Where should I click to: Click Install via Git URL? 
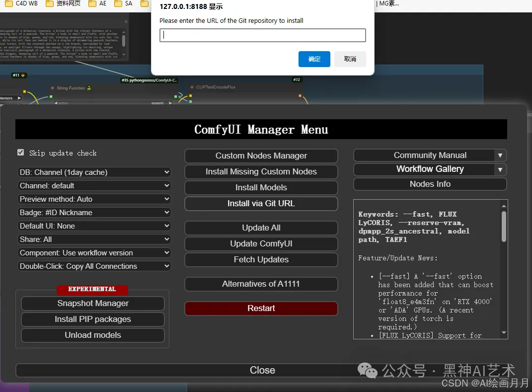click(261, 204)
